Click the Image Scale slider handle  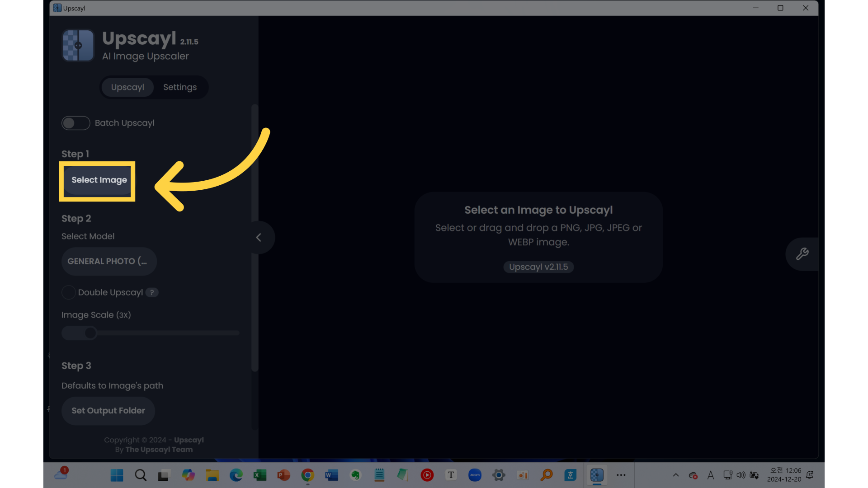90,333
